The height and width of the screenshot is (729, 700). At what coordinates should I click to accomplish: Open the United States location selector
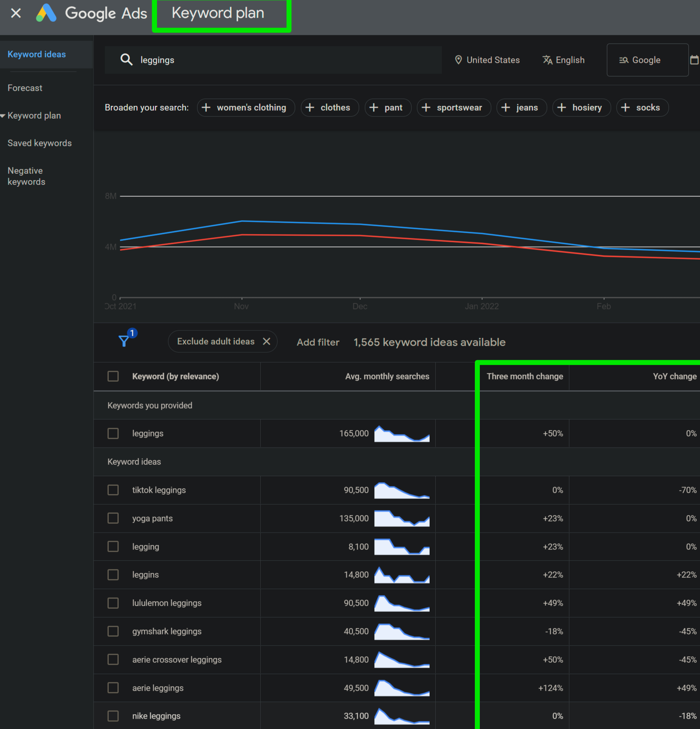[487, 60]
